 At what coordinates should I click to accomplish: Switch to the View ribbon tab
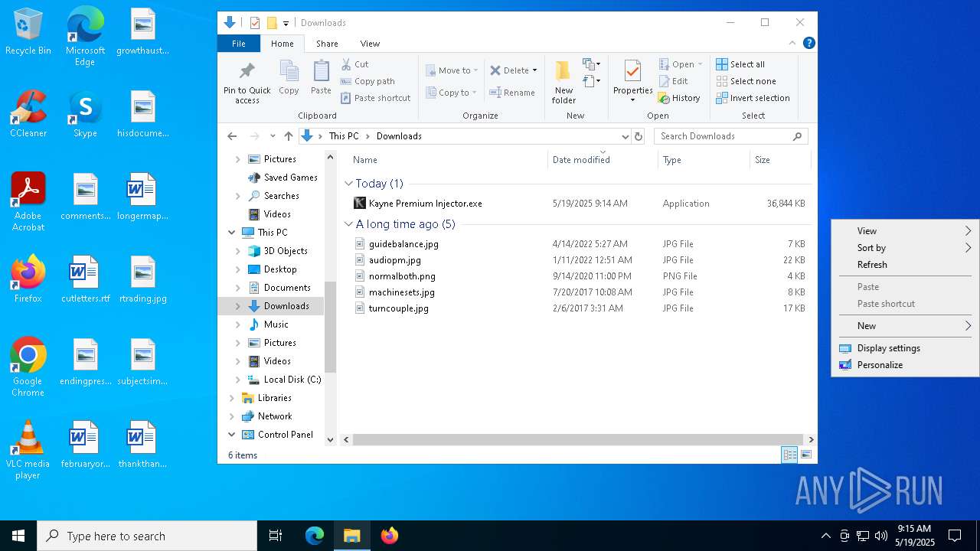point(370,44)
